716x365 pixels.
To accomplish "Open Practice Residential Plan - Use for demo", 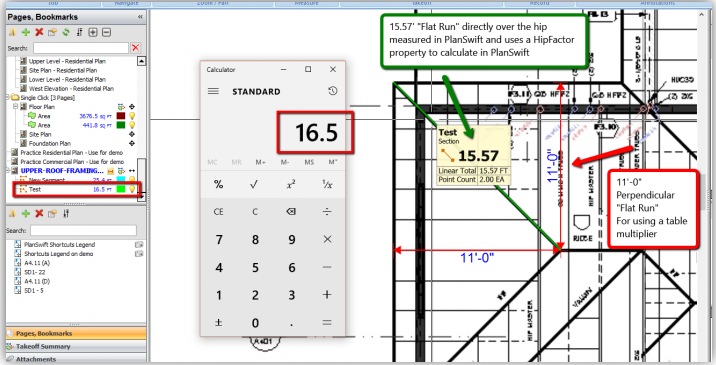I will 72,153.
